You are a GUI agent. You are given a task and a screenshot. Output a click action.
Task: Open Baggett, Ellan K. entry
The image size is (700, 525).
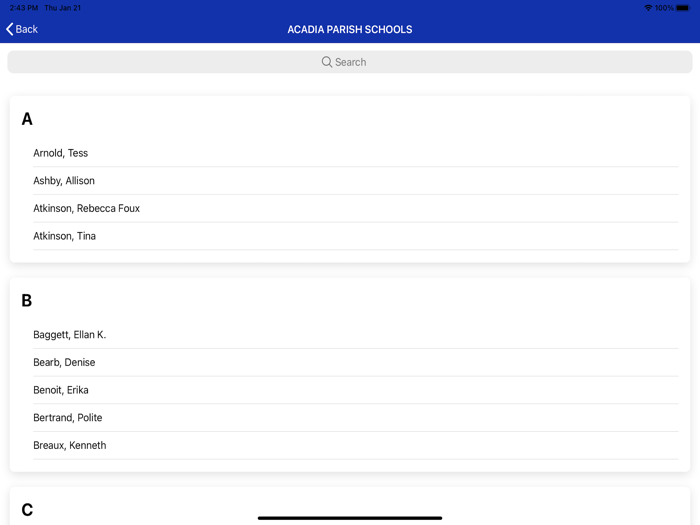pos(356,335)
